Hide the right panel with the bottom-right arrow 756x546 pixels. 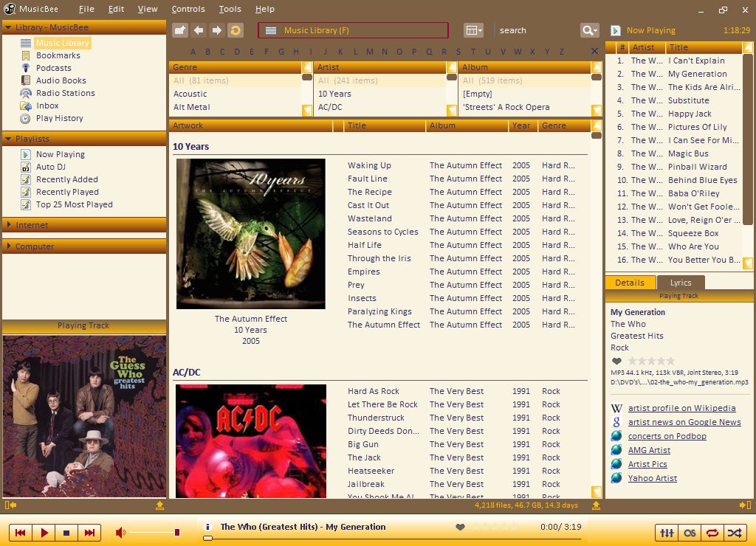746,505
